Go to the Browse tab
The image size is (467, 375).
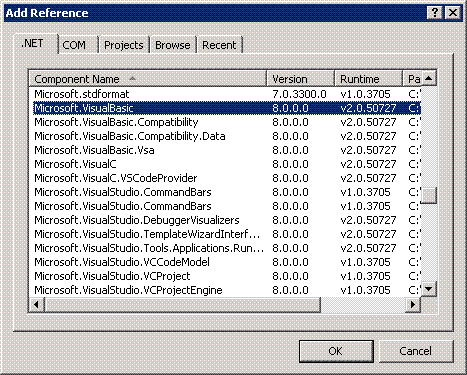(173, 45)
